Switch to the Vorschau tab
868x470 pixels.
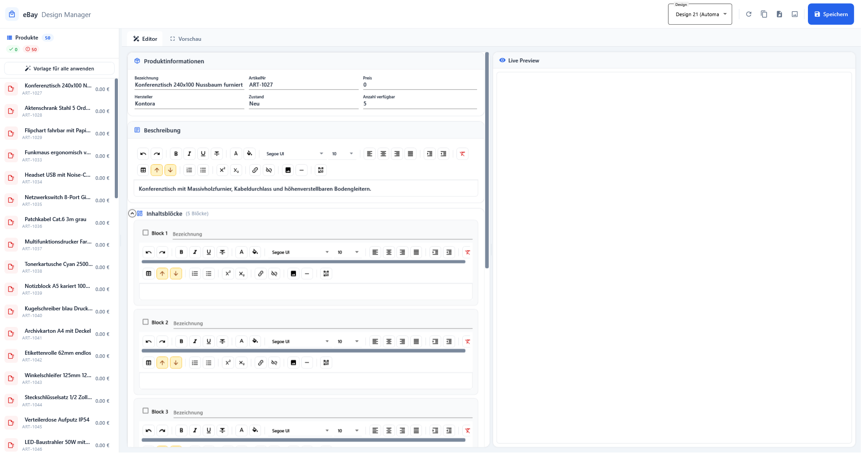point(186,39)
